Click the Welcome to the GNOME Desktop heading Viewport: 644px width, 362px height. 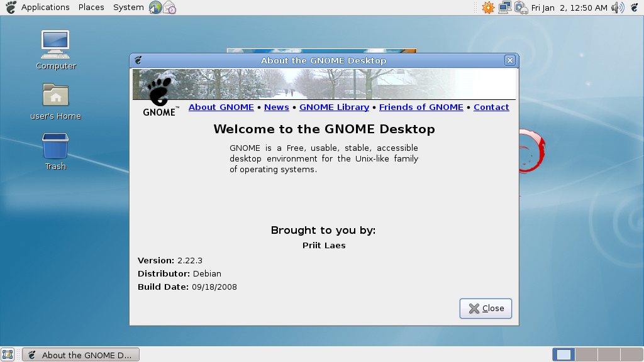point(324,129)
